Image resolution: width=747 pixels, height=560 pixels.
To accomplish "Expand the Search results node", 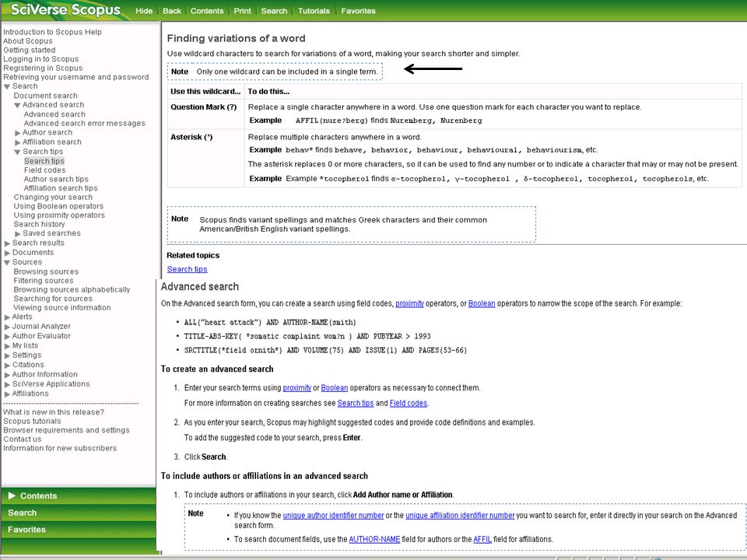I will (x=7, y=243).
